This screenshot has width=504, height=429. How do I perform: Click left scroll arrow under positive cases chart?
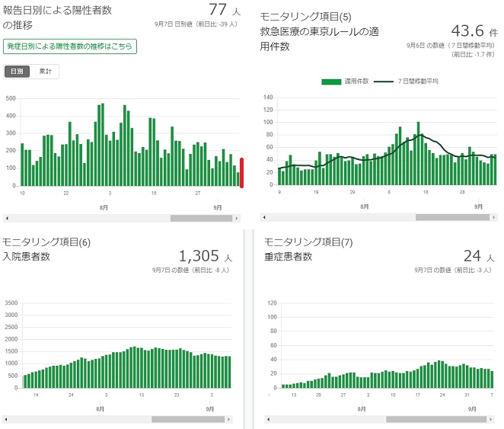[7, 218]
